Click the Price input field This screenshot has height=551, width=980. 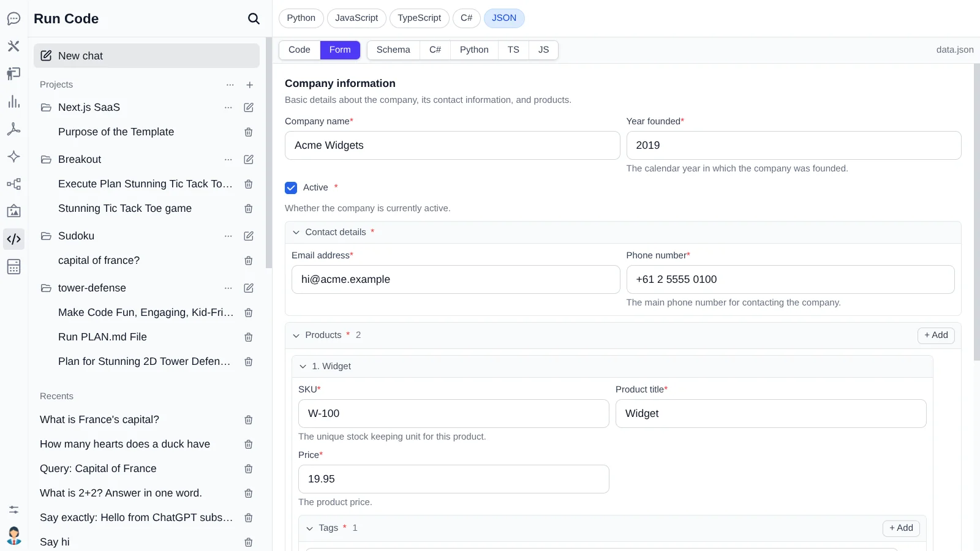point(453,479)
